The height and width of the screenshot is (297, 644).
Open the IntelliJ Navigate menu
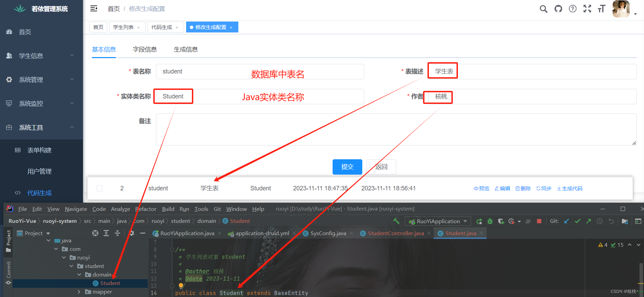click(x=76, y=209)
